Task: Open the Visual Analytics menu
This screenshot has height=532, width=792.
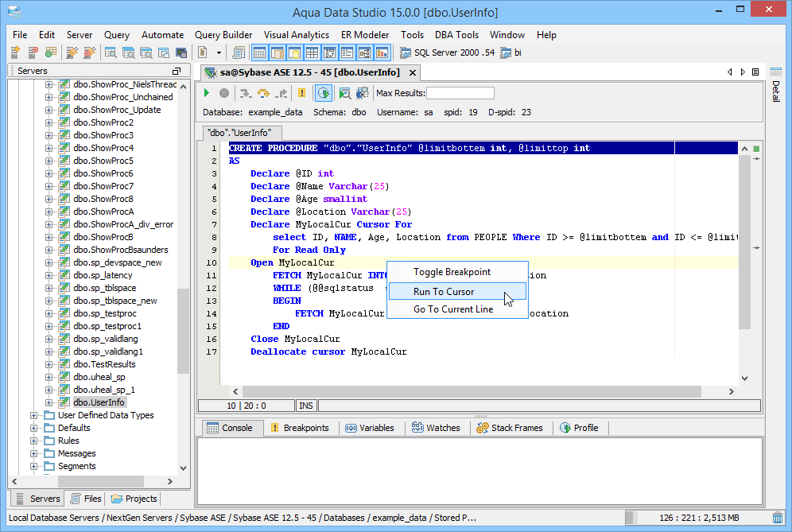Action: coord(297,35)
